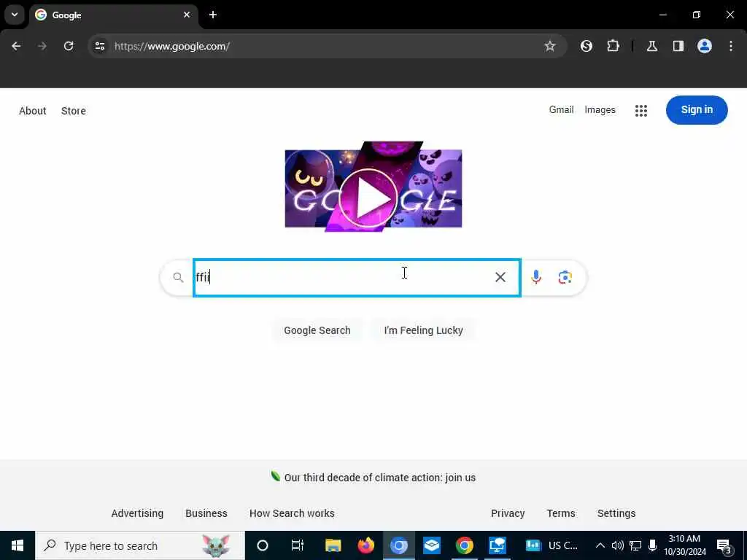The height and width of the screenshot is (560, 747).
Task: Click the microphone icon in system tray
Action: point(653,545)
